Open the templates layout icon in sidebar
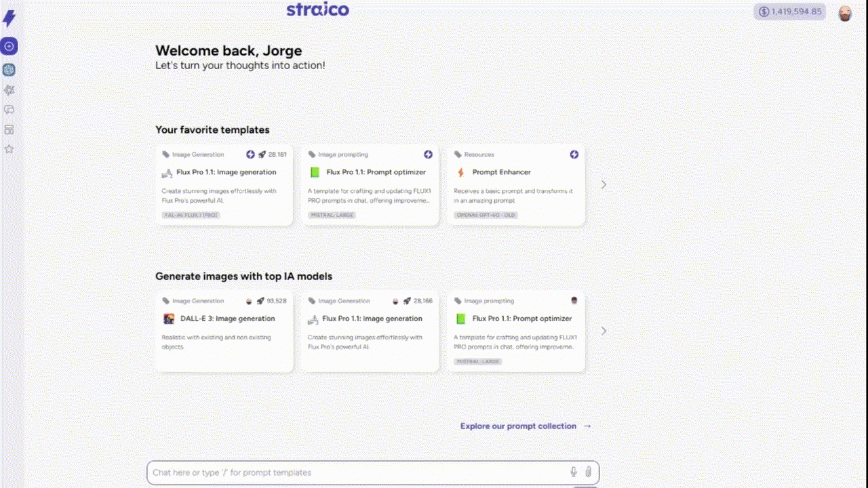Image resolution: width=868 pixels, height=488 pixels. pos(9,129)
